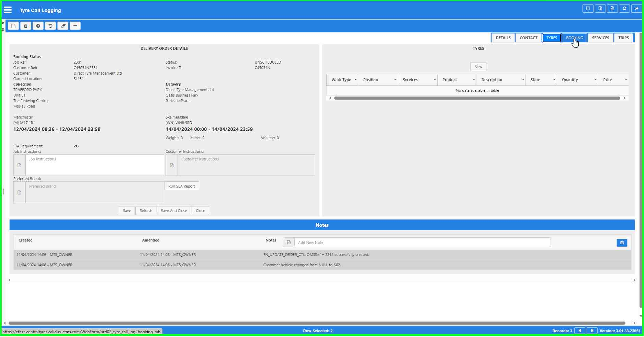644x337 pixels.
Task: Click the Created column header in Notes
Action: (x=25, y=240)
